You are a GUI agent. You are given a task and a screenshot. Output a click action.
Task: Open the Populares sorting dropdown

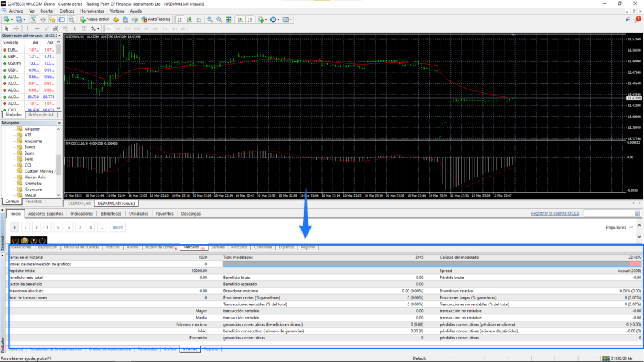619,228
